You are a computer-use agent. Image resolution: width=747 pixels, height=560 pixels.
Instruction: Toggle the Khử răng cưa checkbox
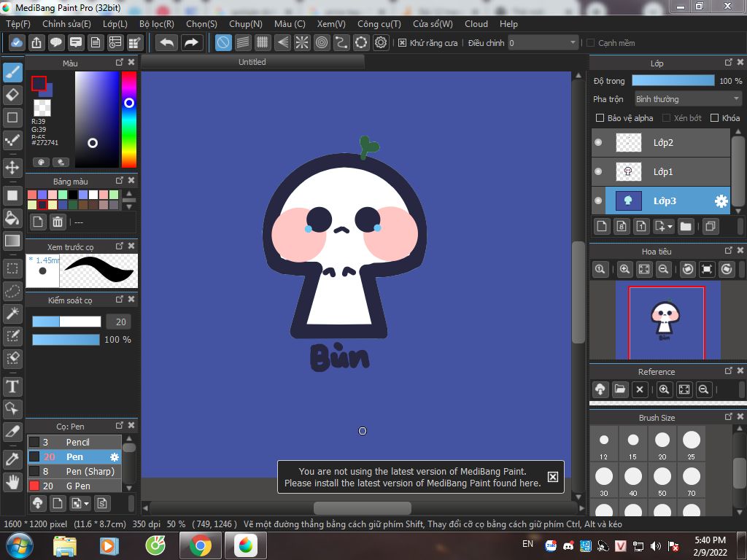(x=402, y=43)
